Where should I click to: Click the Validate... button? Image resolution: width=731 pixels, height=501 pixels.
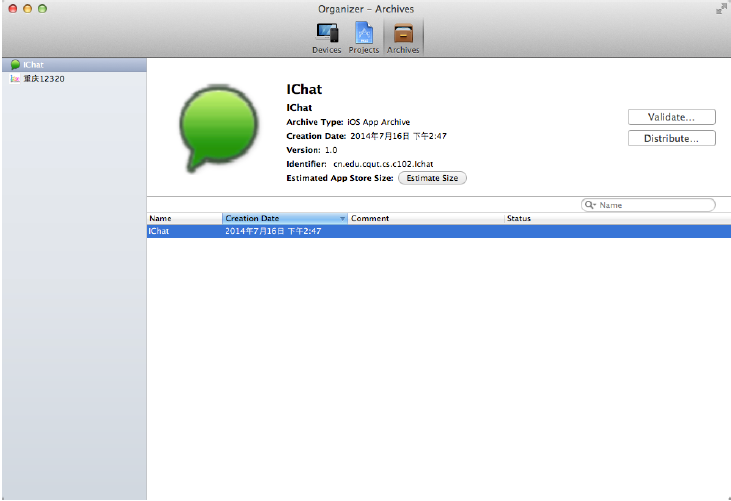click(x=671, y=117)
